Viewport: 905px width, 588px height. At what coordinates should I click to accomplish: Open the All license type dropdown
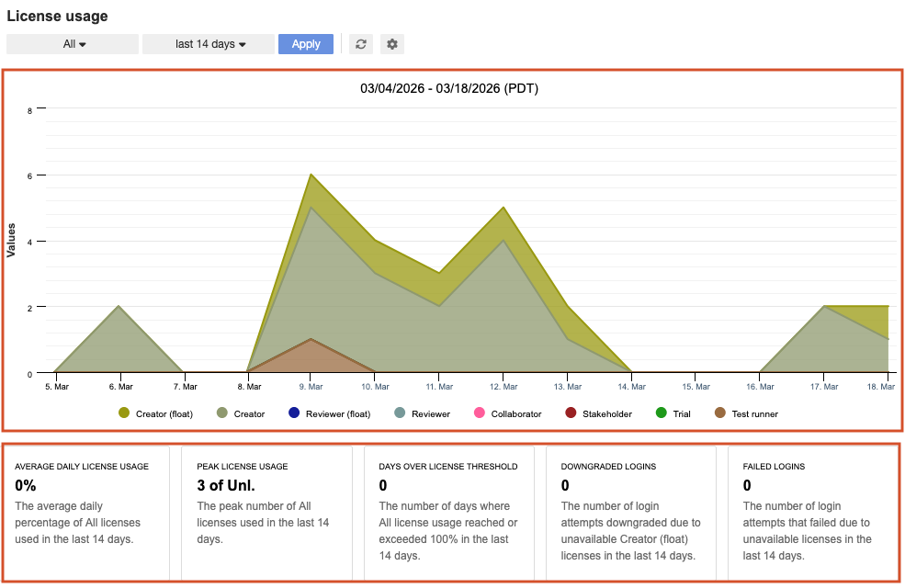(x=74, y=44)
